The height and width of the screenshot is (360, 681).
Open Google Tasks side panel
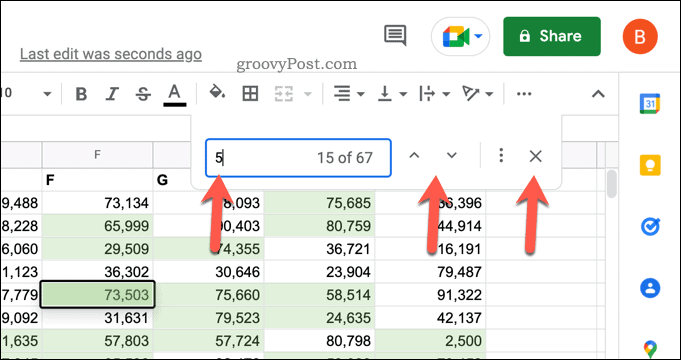(x=650, y=226)
